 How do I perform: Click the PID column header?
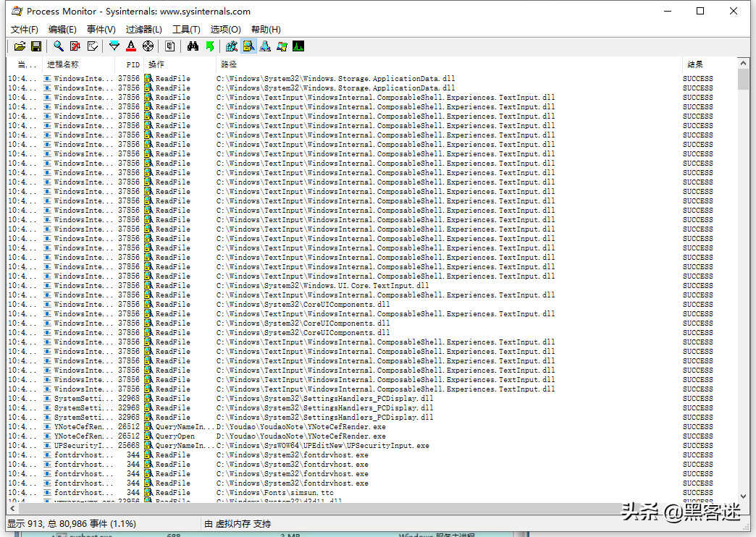(x=129, y=64)
